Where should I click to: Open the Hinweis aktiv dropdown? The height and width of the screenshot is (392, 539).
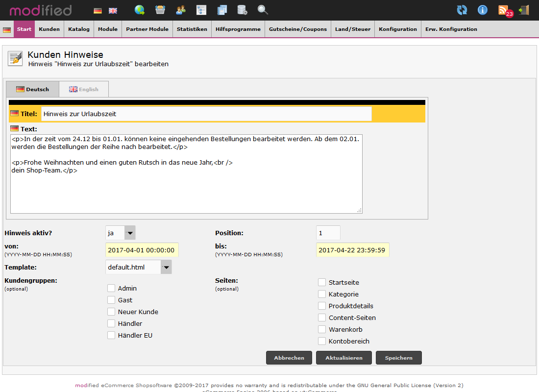[x=121, y=233]
